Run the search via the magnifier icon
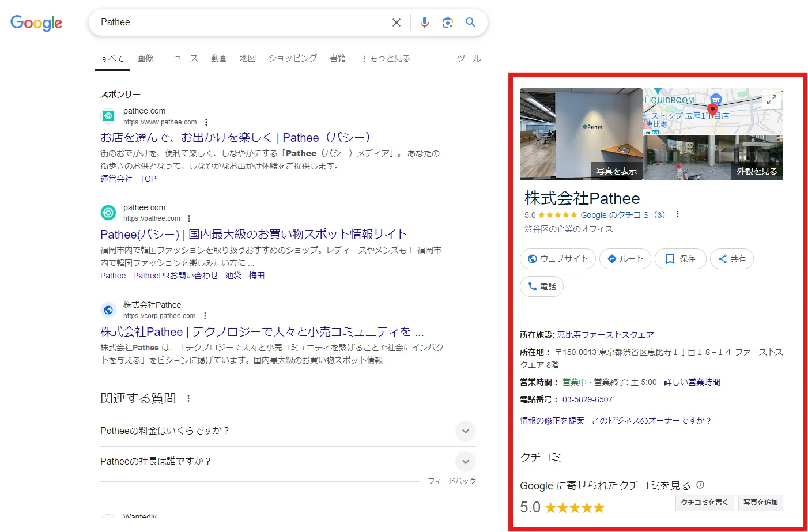 click(x=470, y=22)
